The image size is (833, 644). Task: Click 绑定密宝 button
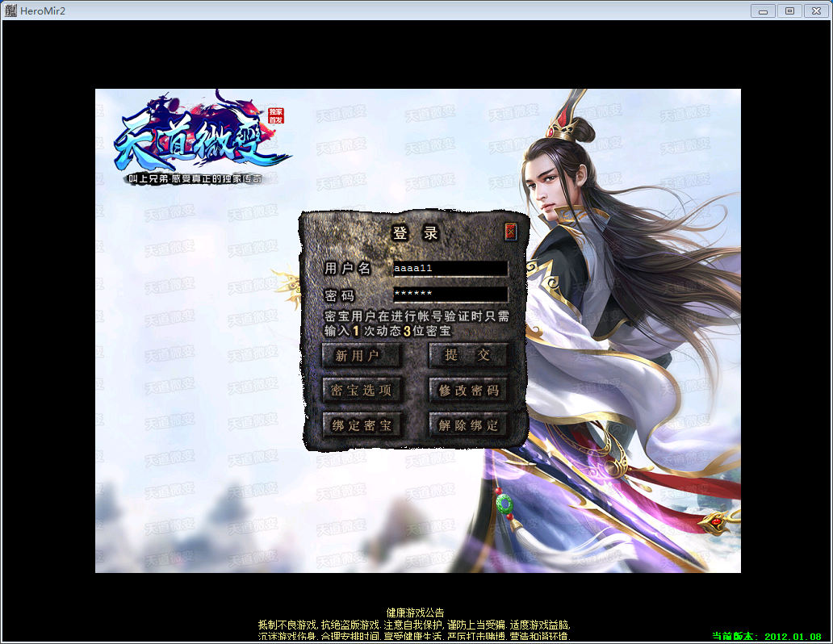pyautogui.click(x=361, y=425)
